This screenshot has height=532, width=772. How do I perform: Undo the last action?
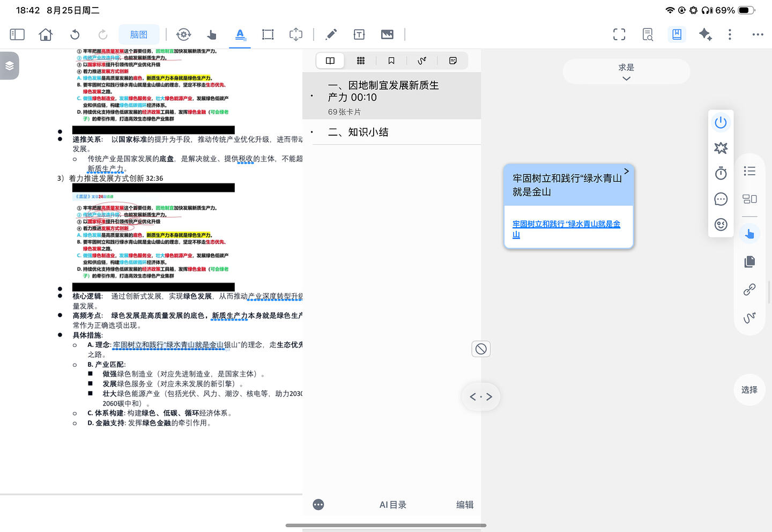point(75,34)
